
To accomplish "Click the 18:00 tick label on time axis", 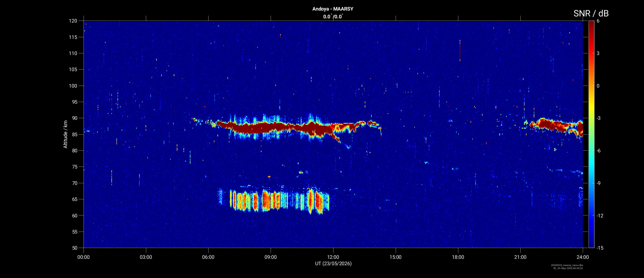I will (458, 257).
